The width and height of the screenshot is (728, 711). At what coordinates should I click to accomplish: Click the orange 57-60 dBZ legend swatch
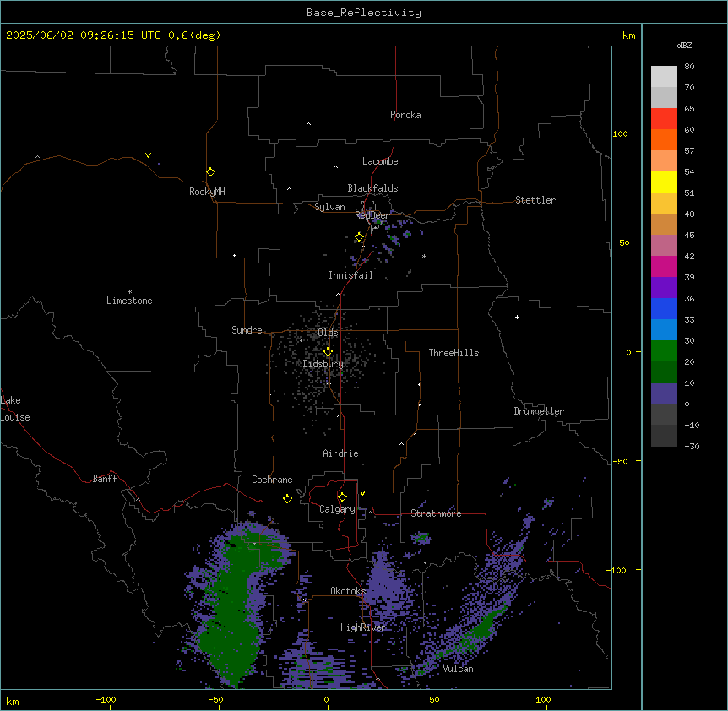[664, 139]
